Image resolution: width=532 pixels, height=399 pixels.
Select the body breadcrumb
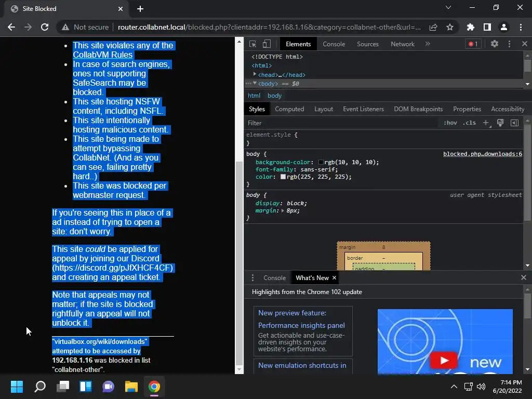pyautogui.click(x=274, y=96)
